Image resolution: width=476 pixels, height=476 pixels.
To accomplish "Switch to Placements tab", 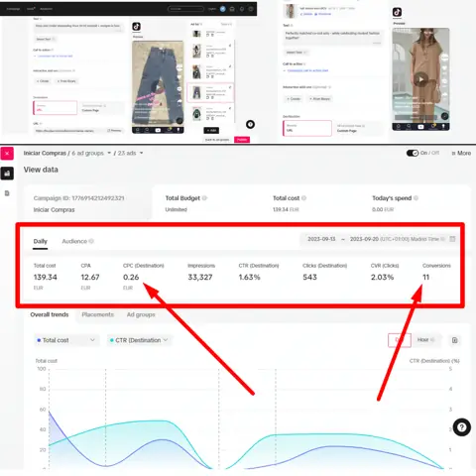I will (97, 314).
